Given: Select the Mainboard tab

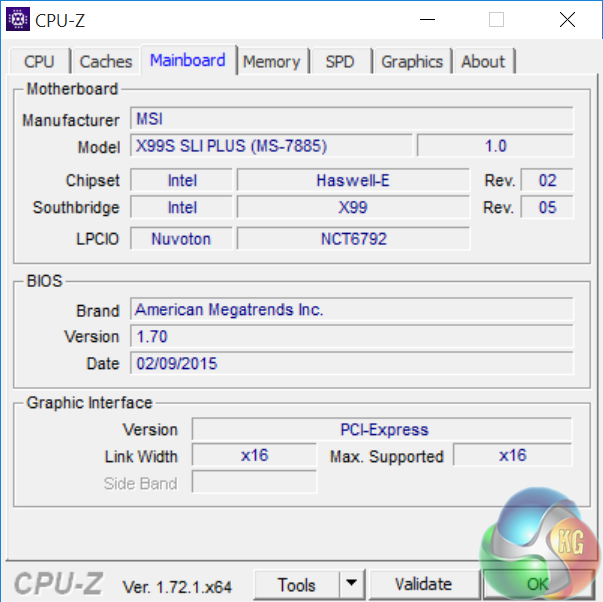Looking at the screenshot, I should pos(188,60).
